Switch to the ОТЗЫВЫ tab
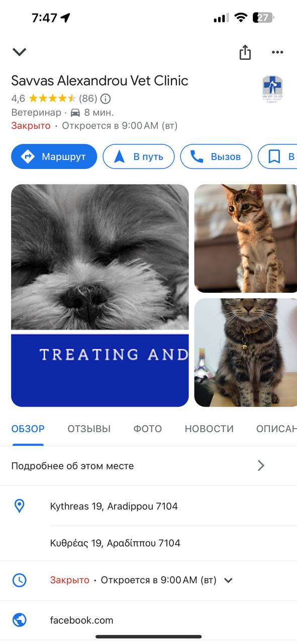This screenshot has width=297, height=644. click(89, 429)
